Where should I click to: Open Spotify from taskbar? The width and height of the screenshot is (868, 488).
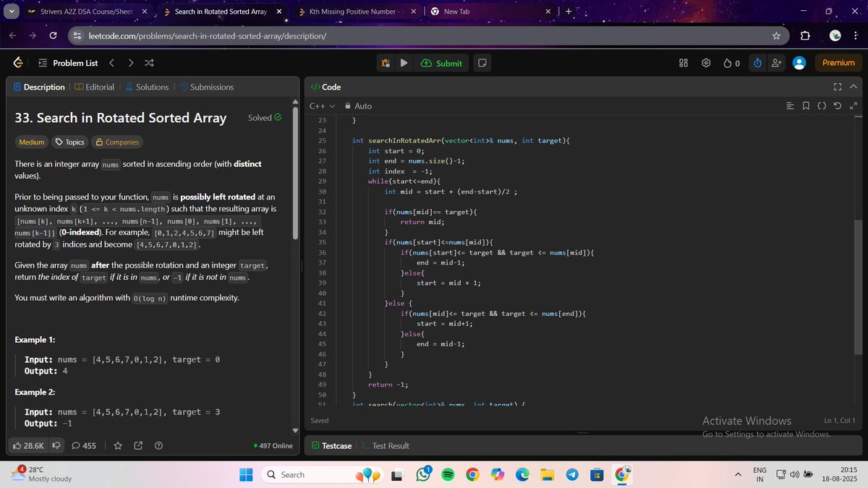[x=447, y=474]
